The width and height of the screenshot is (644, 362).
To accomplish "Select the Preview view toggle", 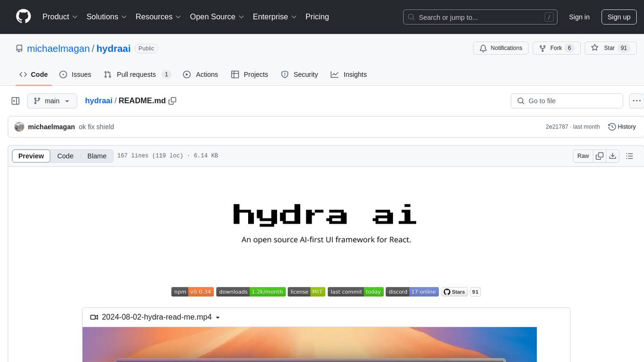I will tap(31, 156).
